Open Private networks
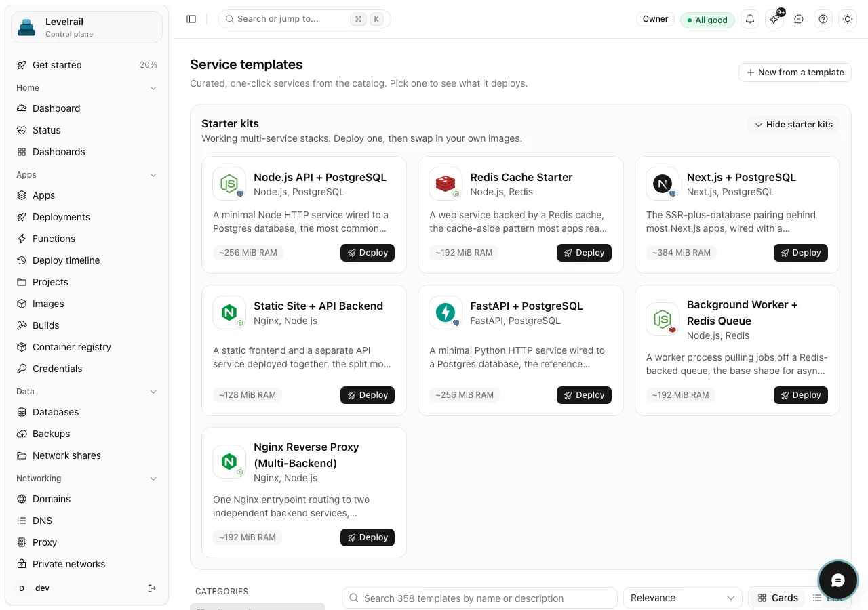This screenshot has height=610, width=868. point(87,564)
